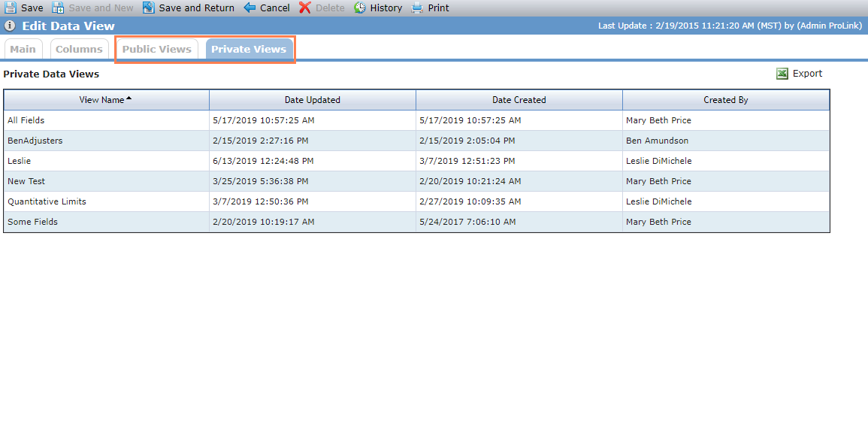
Task: Click Mary Beth Price in Some Fields row
Action: click(659, 222)
